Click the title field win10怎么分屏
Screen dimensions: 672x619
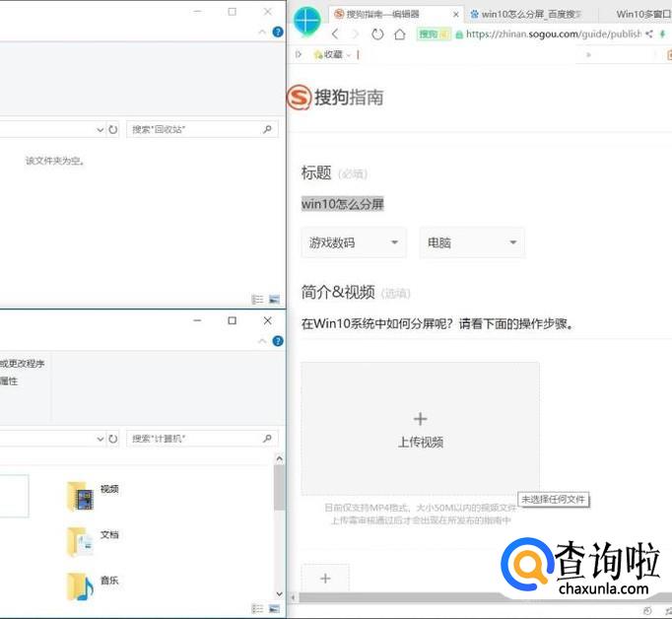(343, 204)
